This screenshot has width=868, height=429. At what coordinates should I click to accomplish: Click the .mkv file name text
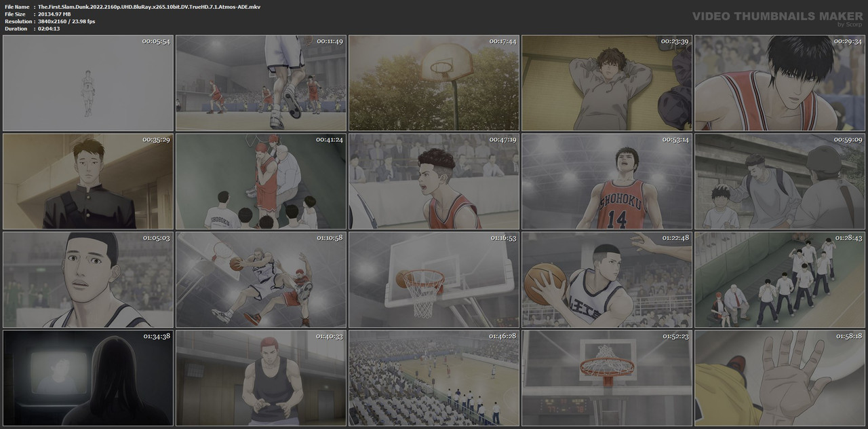click(149, 7)
